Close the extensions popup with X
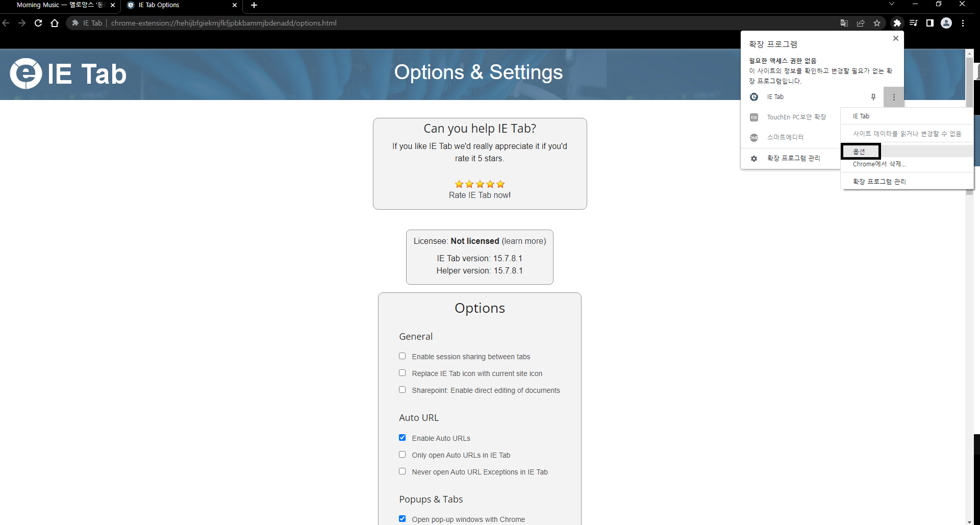Viewport: 980px width, 525px height. pyautogui.click(x=896, y=38)
